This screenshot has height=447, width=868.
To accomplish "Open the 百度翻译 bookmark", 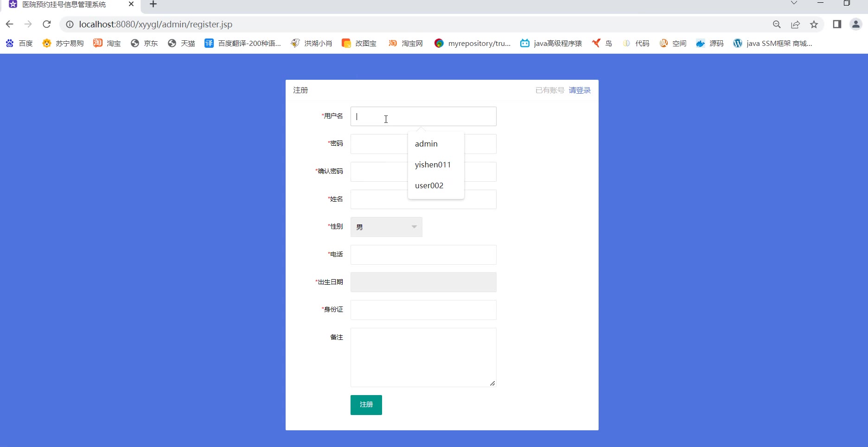I will click(243, 43).
